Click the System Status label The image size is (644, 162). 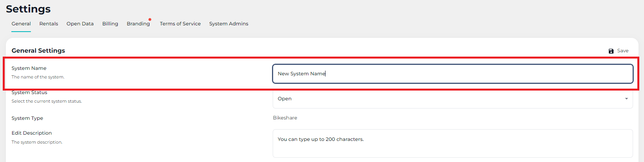(x=29, y=93)
